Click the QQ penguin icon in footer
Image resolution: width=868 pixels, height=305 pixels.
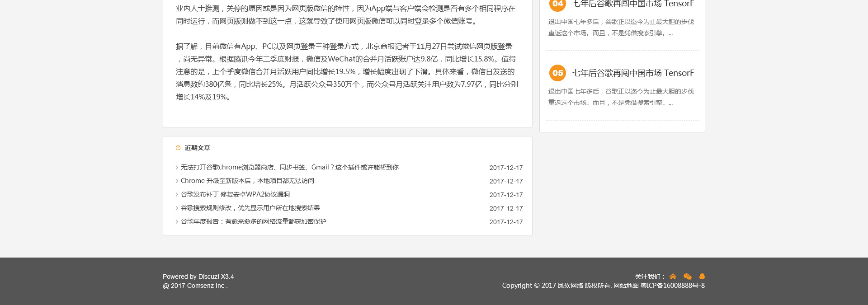pyautogui.click(x=702, y=277)
